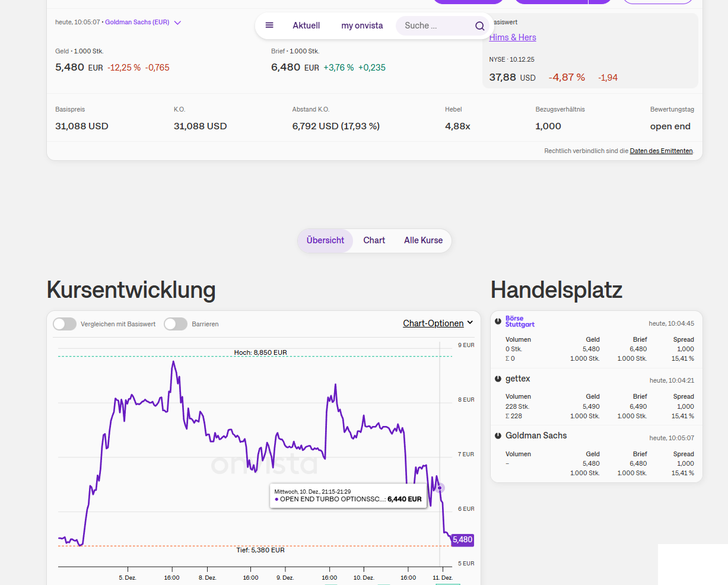Click the underlying price 37,88 USD
Screen dimensions: 728x585
click(512, 77)
